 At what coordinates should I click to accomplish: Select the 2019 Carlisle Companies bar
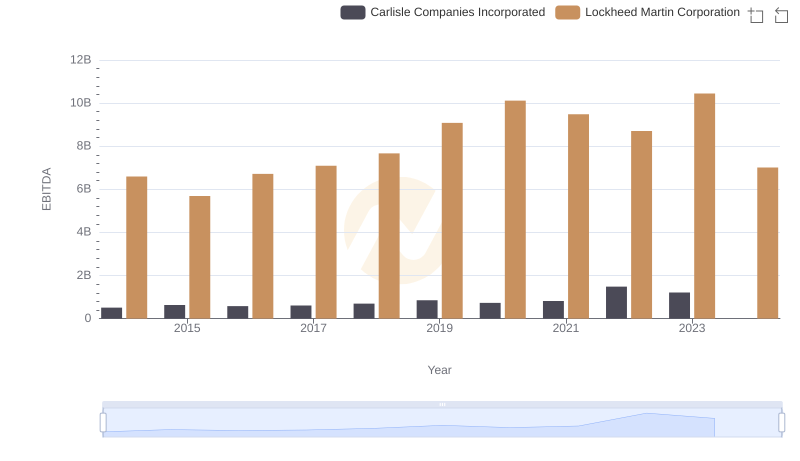[427, 309]
